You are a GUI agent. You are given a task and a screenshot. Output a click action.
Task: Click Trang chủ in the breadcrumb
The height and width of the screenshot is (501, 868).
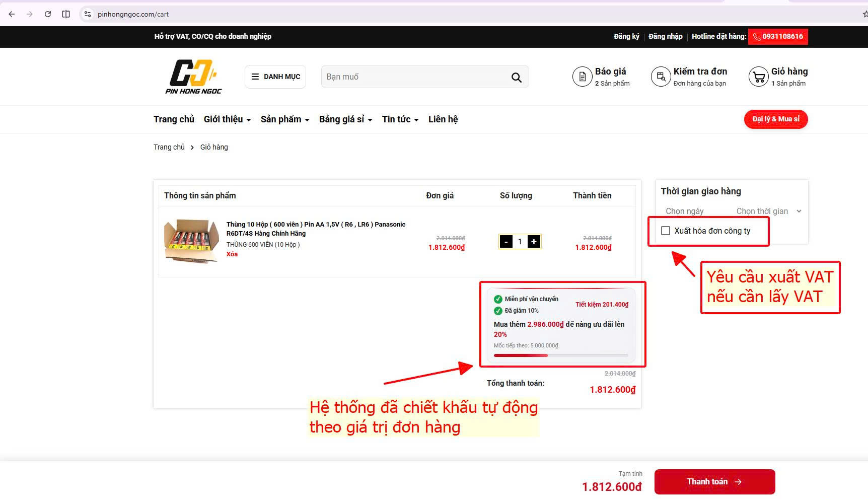pos(169,147)
